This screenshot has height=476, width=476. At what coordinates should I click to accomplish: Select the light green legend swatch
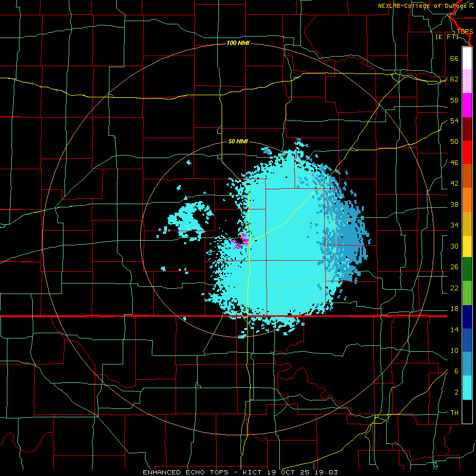pos(467,292)
